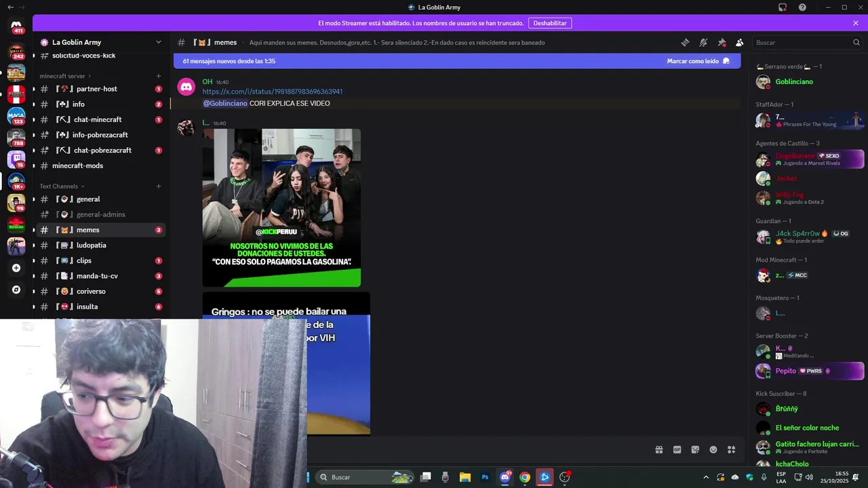Open the chat-pobrezacraft channel
This screenshot has width=868, height=488.
point(100,150)
